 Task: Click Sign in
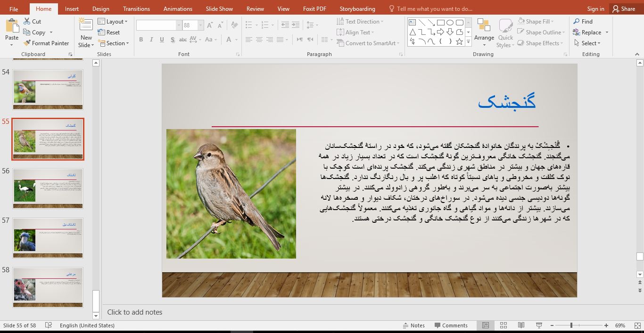point(595,8)
